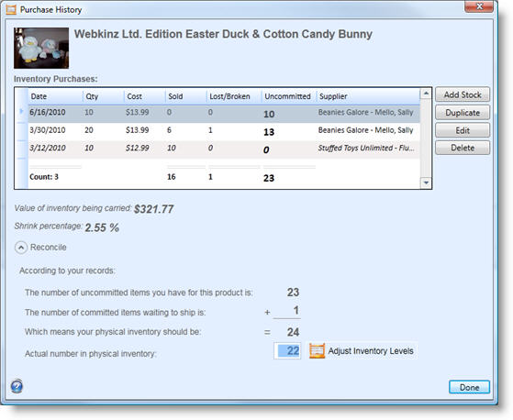Screen dimensions: 513x420
Task: Click the Done button
Action: coord(469,387)
